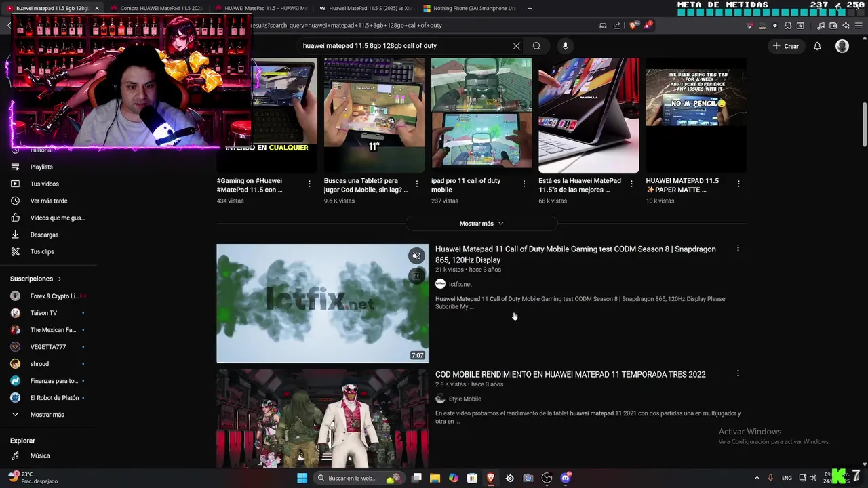Screen dimensions: 868x488
Task: Open Ver más tarde in the sidebar
Action: [x=49, y=201]
